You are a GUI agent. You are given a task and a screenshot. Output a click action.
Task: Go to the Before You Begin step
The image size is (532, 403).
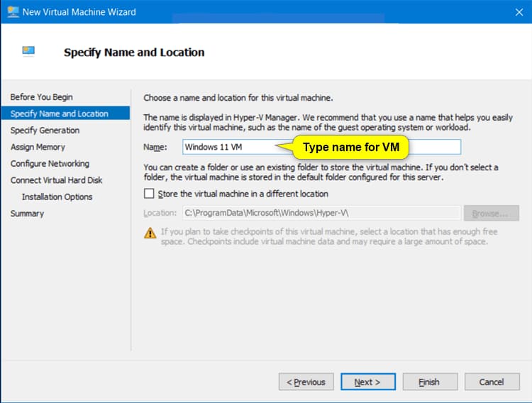[41, 97]
